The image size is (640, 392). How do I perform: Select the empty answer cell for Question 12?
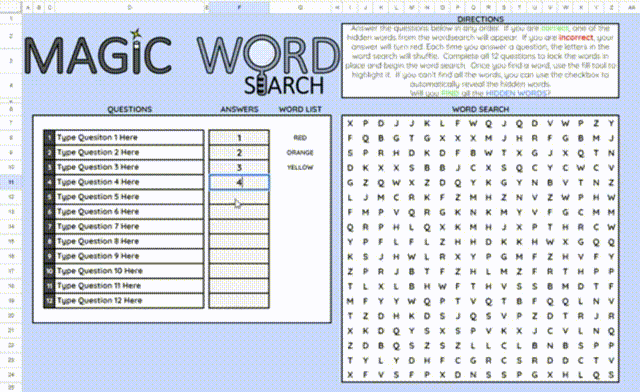[x=239, y=301]
